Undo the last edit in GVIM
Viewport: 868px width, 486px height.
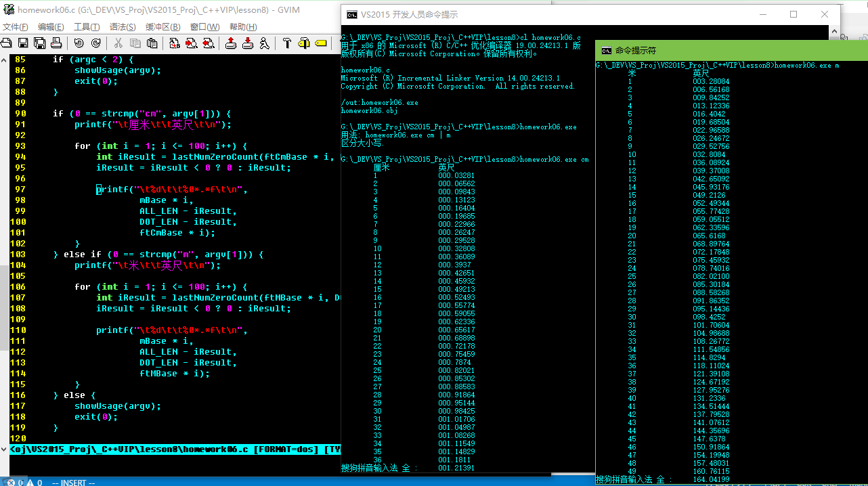point(79,43)
